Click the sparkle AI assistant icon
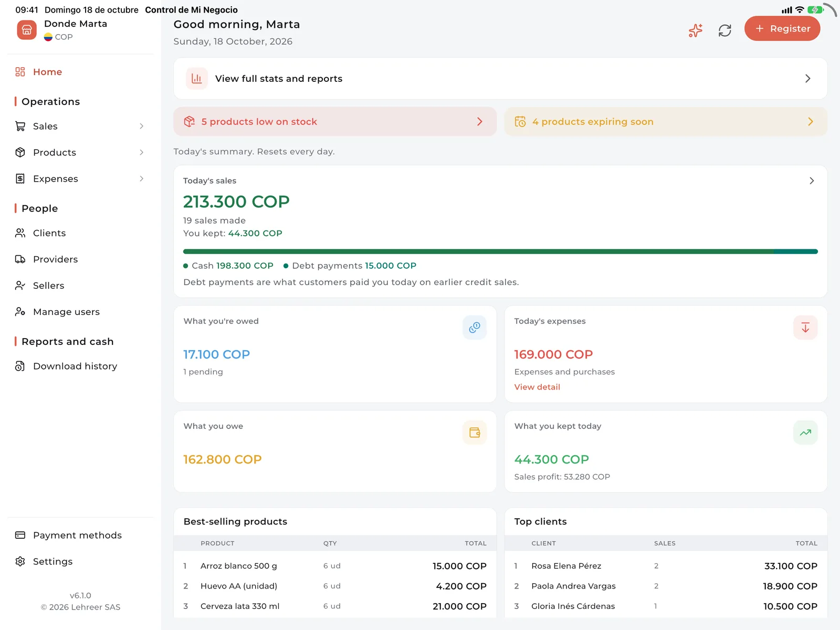This screenshot has width=840, height=630. coord(696,30)
